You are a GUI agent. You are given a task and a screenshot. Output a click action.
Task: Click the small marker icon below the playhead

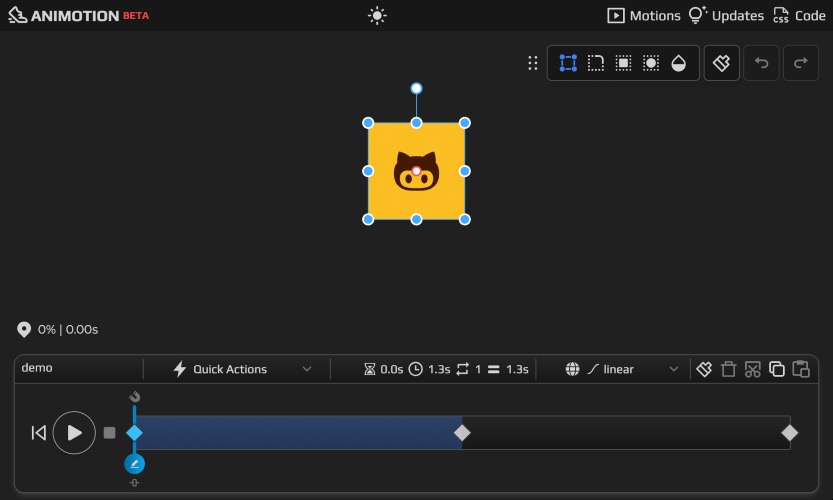[x=134, y=482]
